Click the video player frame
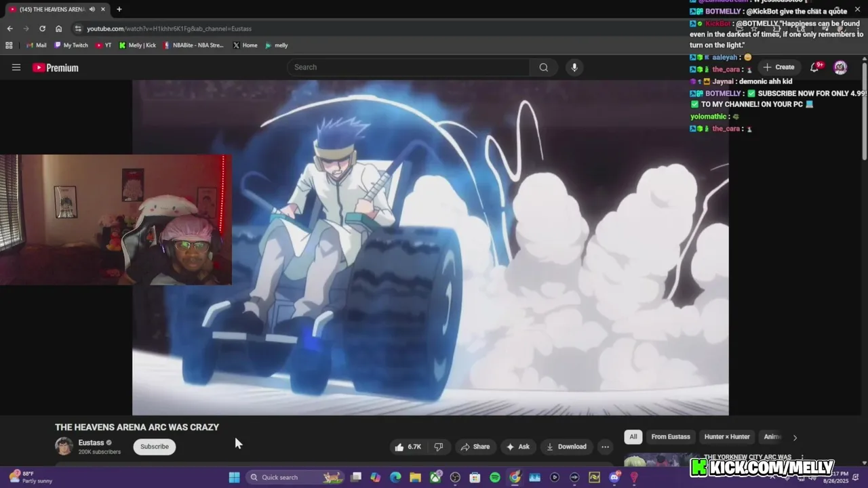Screen dimensions: 868x488 tap(430, 247)
